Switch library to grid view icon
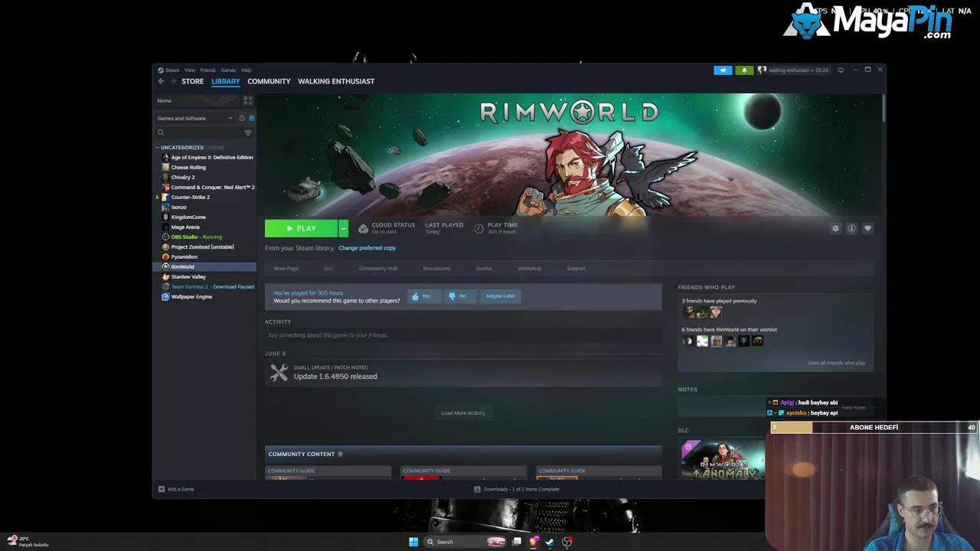This screenshot has width=980, height=551. click(247, 100)
